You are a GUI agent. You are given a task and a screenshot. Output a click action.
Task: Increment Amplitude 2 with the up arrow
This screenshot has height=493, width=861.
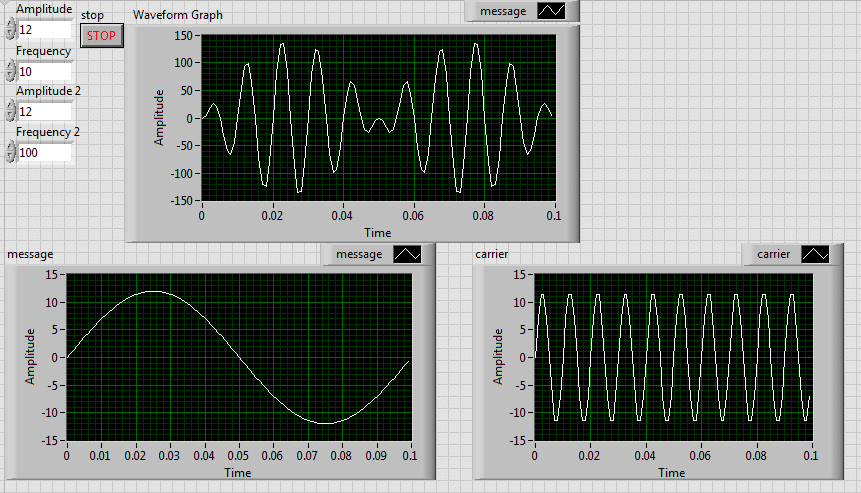coord(10,106)
